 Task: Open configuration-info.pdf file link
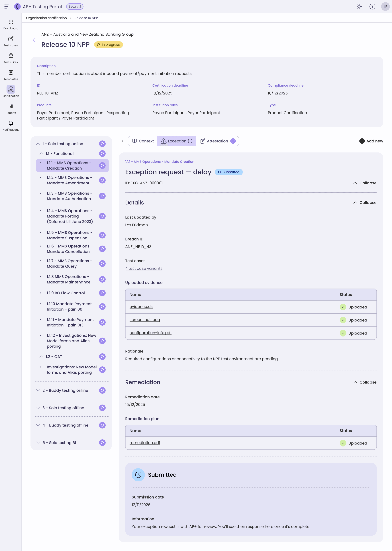150,333
